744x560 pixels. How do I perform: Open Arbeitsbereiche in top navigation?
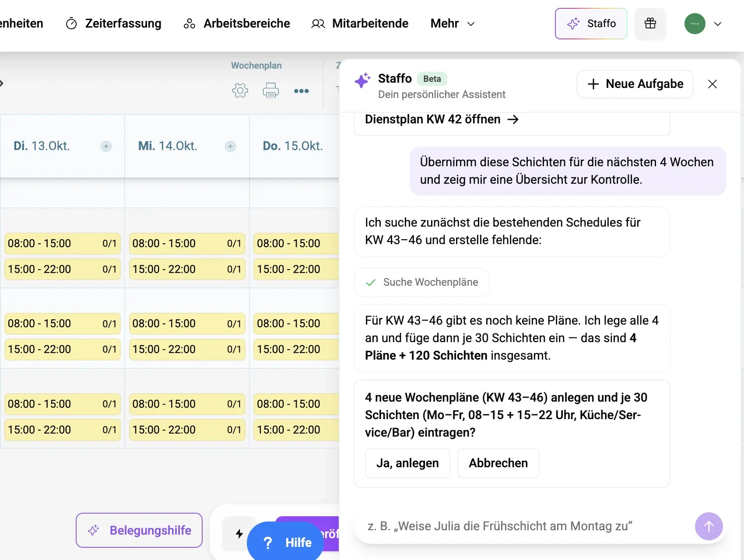pyautogui.click(x=237, y=24)
